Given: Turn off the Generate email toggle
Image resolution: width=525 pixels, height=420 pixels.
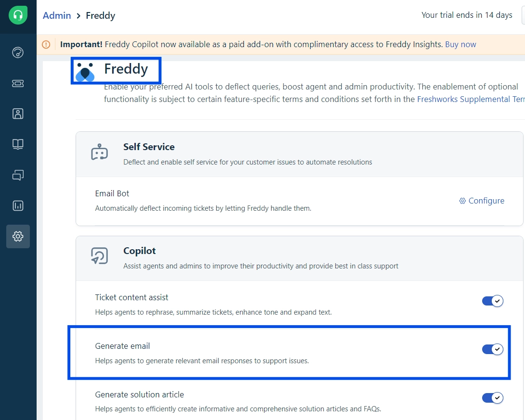Looking at the screenshot, I should click(493, 349).
